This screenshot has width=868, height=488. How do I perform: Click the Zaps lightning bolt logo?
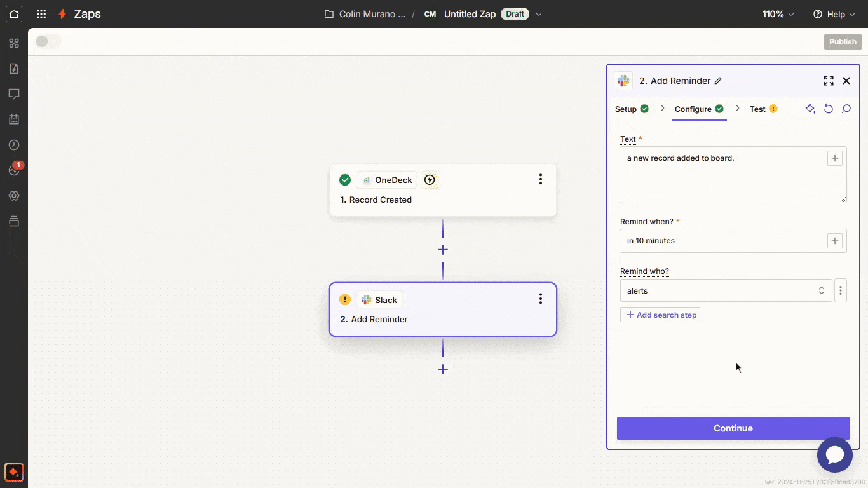click(62, 14)
